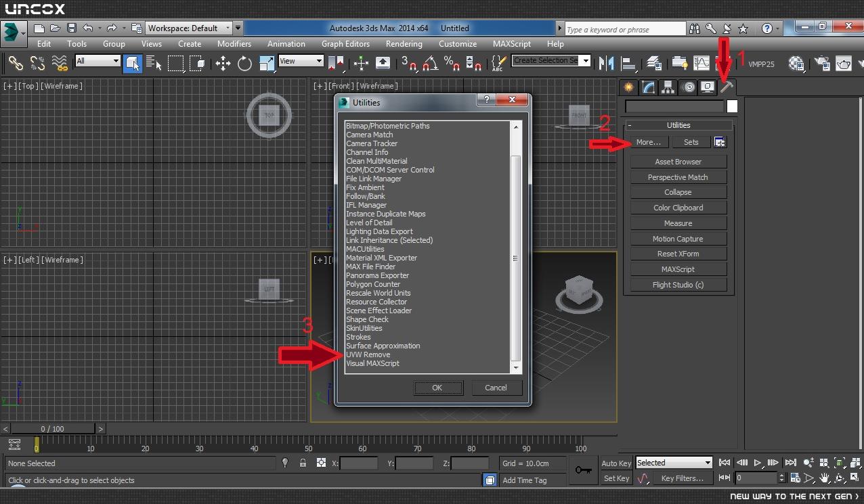Toggle the Percent Snap icon
Image resolution: width=864 pixels, height=504 pixels.
pos(452,64)
